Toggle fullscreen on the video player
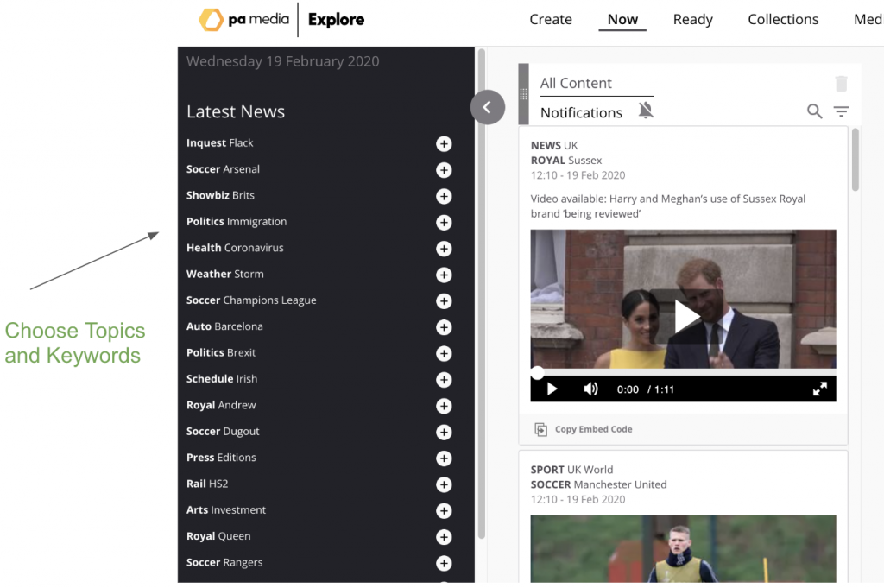This screenshot has height=588, width=884. click(819, 389)
